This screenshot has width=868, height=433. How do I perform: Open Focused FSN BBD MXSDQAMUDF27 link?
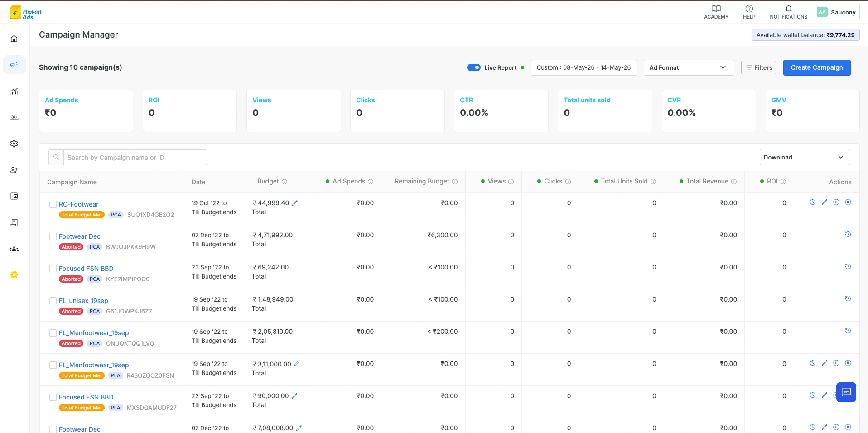click(x=86, y=397)
